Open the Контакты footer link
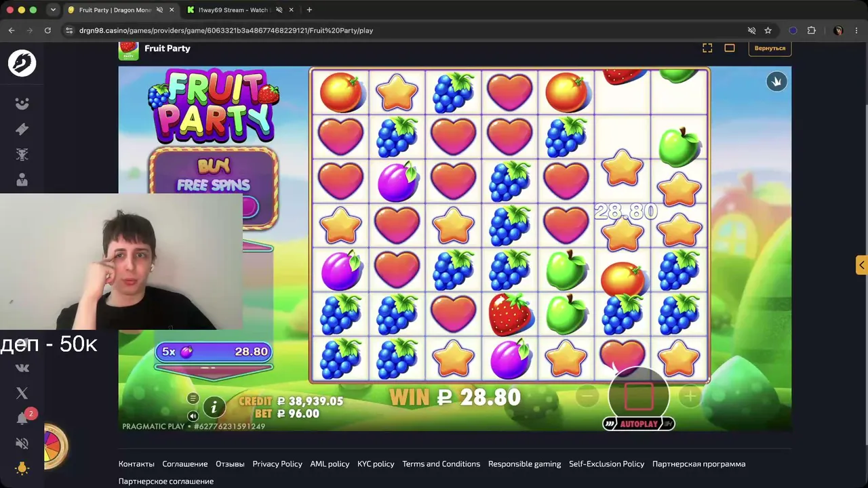 [x=136, y=464]
